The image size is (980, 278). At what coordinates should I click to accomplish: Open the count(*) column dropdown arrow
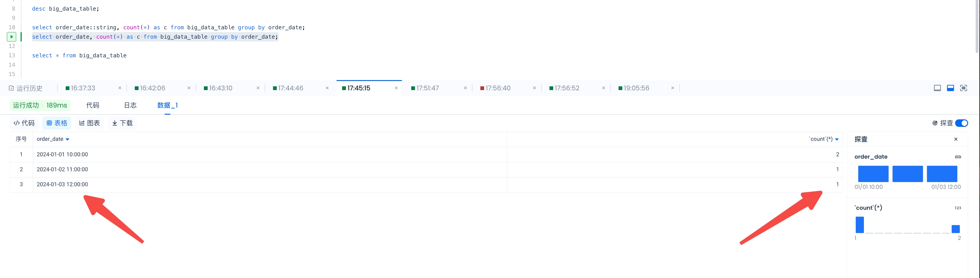tap(836, 139)
